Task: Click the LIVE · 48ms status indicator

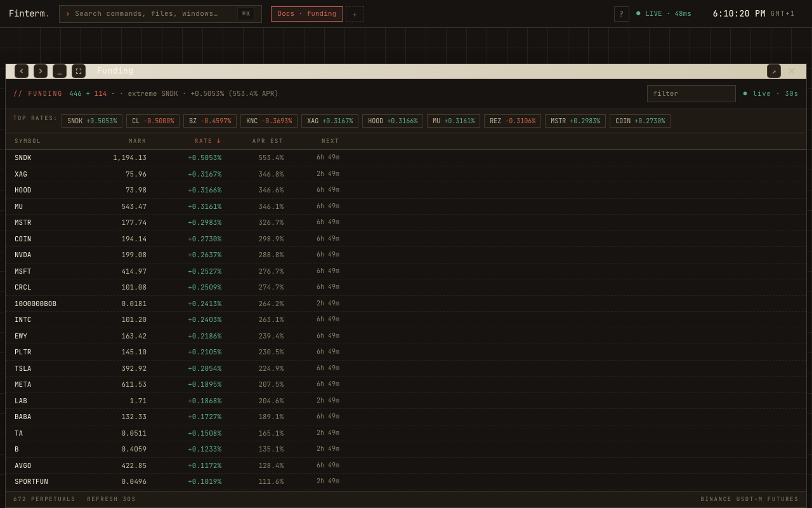Action: [664, 14]
